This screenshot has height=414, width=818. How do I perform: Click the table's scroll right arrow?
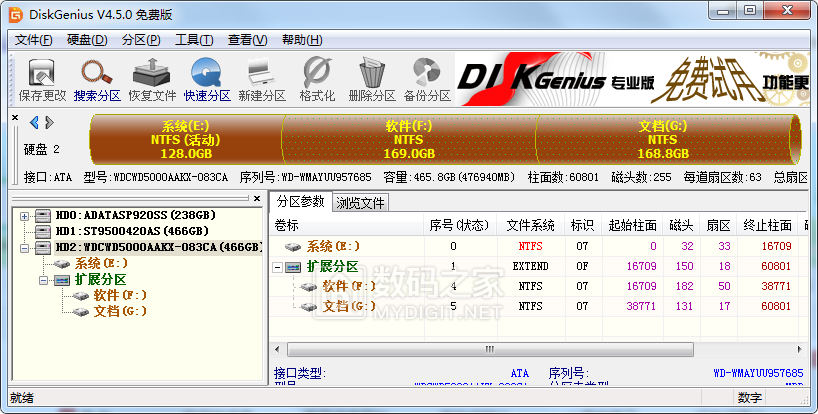pyautogui.click(x=799, y=349)
